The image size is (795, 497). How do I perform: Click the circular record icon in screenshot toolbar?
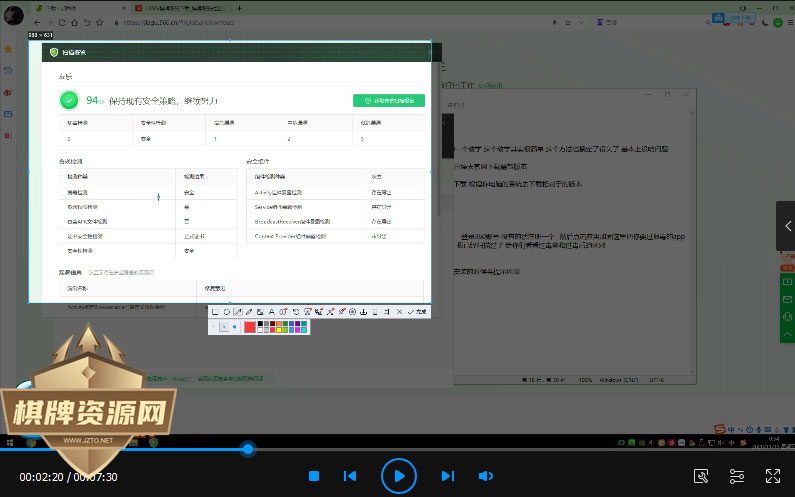click(352, 312)
